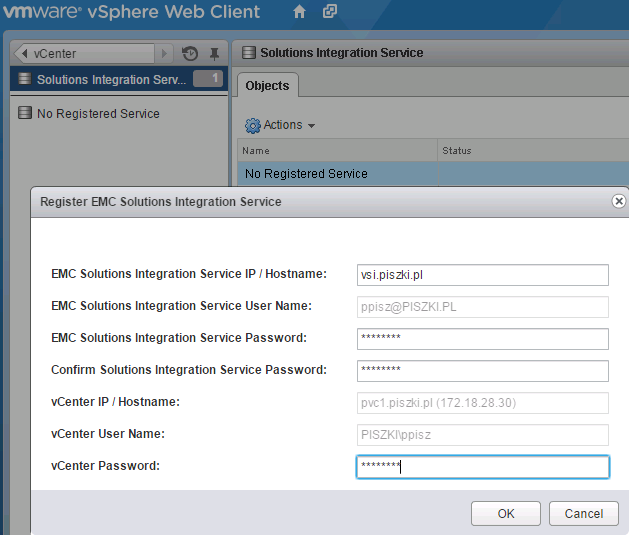The image size is (629, 535).
Task: Click the vCenter Password field
Action: (x=482, y=467)
